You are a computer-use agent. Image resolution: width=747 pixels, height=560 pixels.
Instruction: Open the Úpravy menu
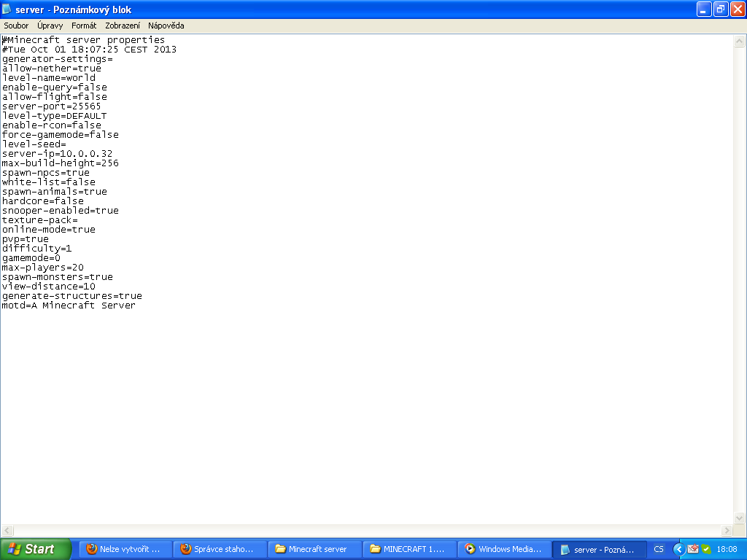[50, 26]
